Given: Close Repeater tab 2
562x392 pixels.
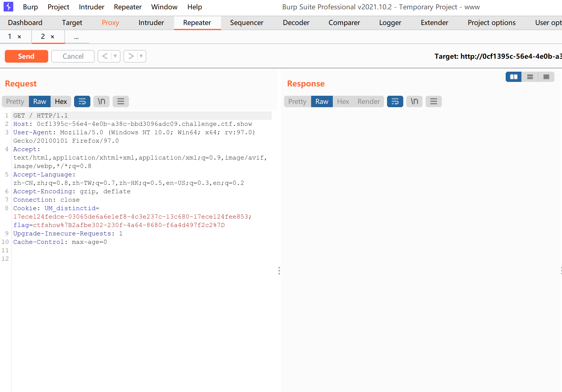Looking at the screenshot, I should click(52, 37).
